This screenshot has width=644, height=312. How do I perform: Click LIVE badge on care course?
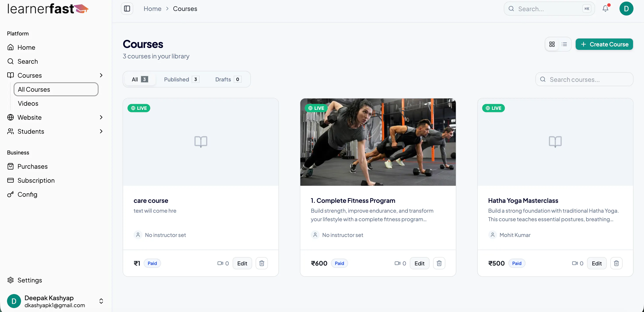coord(139,108)
